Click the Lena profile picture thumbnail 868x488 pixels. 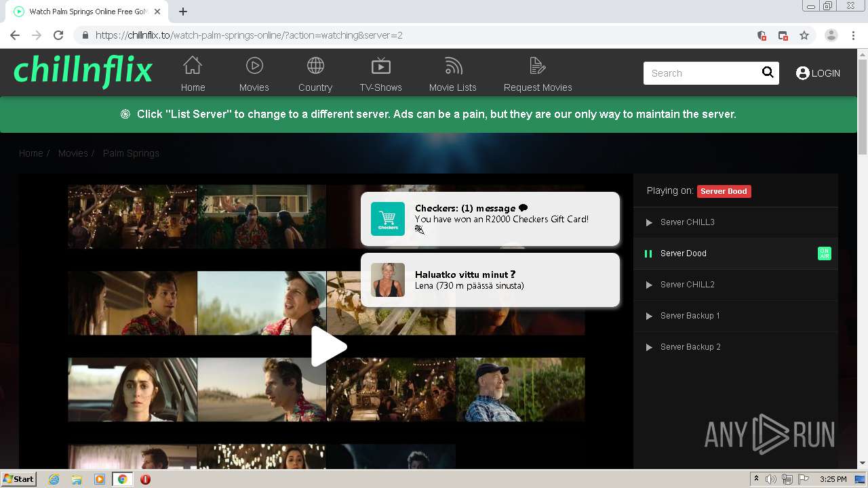tap(388, 280)
